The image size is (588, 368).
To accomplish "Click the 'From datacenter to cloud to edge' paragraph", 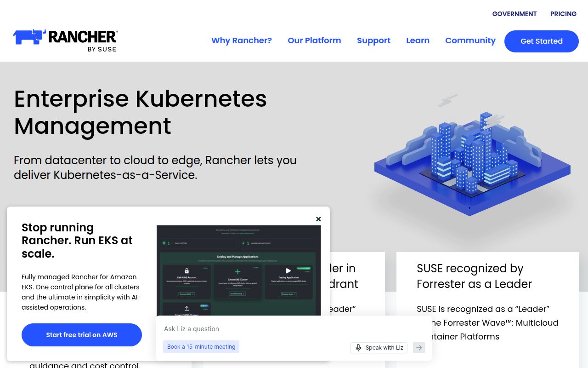I will (x=155, y=167).
